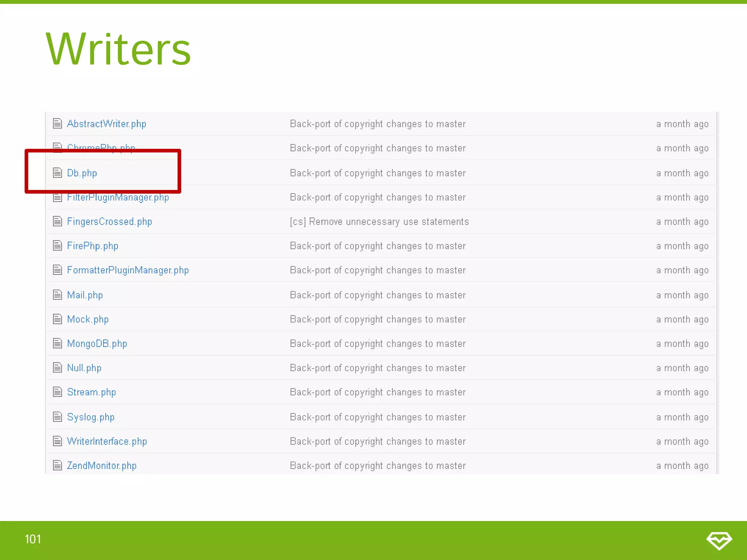Click the file icon next to Mail.php
This screenshot has width=747, height=560.
coord(57,295)
